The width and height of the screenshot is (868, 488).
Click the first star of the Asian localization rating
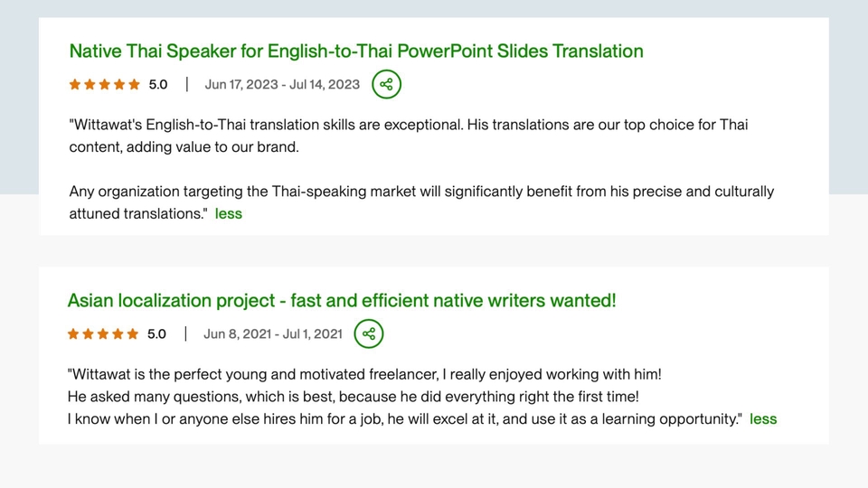pos(73,334)
